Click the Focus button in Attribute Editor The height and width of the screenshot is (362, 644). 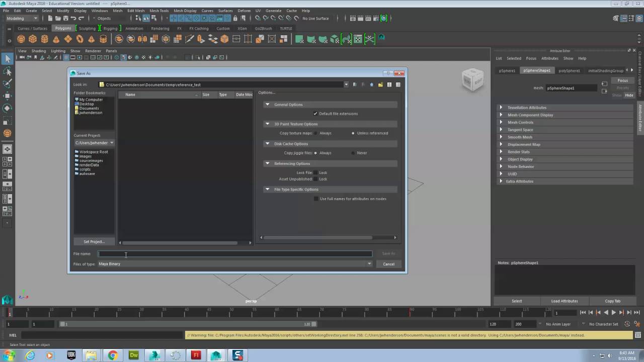tap(623, 80)
